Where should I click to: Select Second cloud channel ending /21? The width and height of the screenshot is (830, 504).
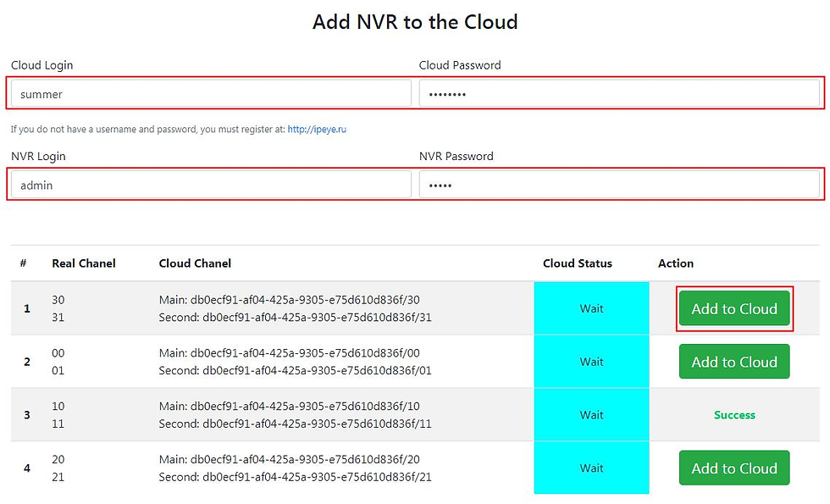pyautogui.click(x=295, y=476)
